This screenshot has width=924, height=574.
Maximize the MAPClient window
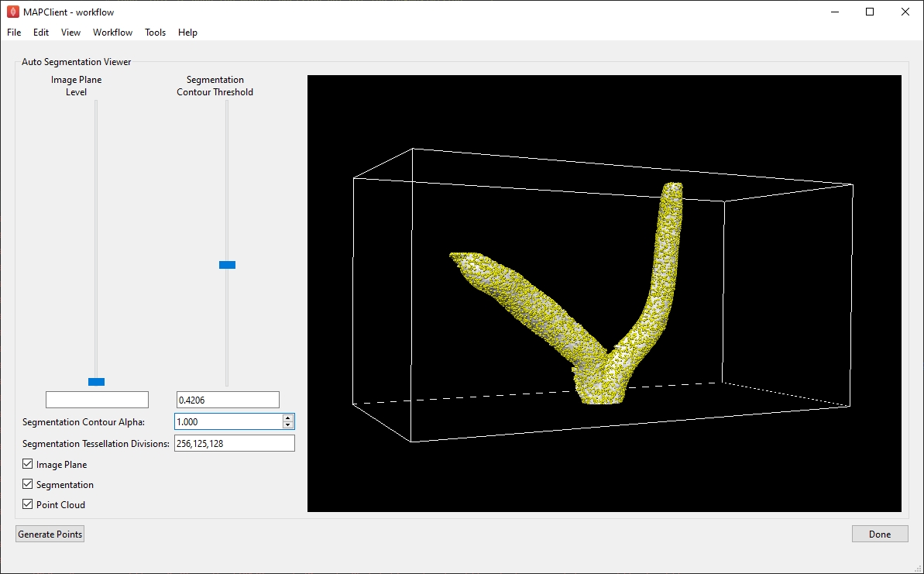click(x=870, y=12)
